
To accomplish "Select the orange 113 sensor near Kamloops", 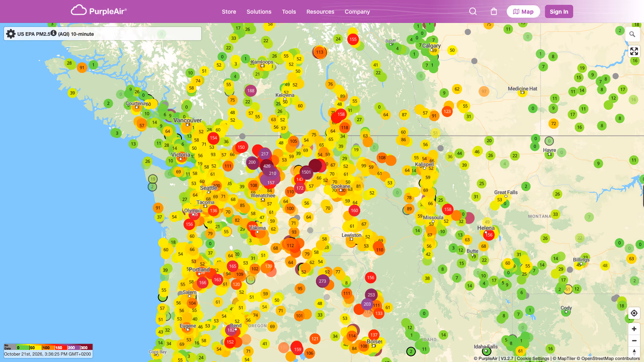I will [x=320, y=52].
